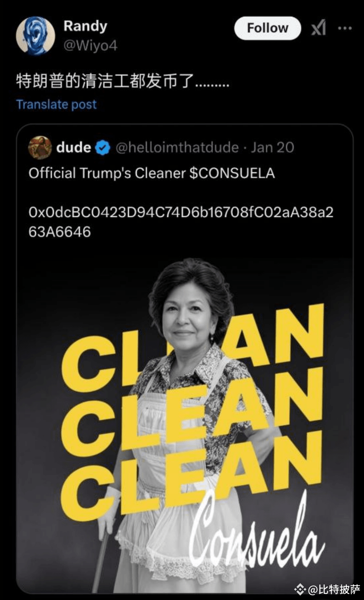364x600 pixels.
Task: Click the @比特披萨 watermark text
Action: click(x=334, y=589)
